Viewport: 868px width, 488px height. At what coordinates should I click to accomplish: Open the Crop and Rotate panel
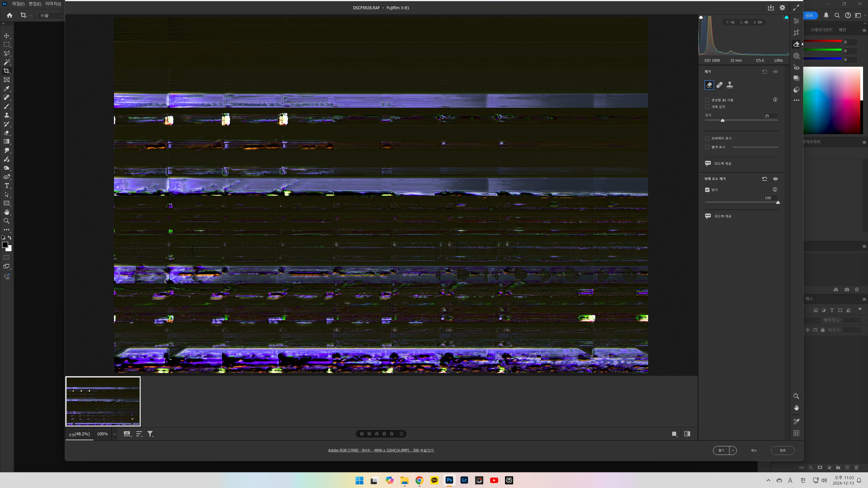click(797, 32)
